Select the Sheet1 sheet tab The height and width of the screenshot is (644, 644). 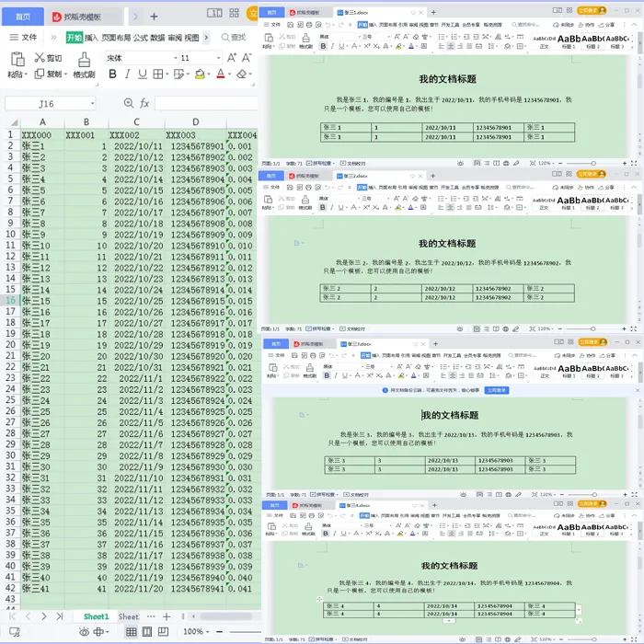tap(96, 616)
